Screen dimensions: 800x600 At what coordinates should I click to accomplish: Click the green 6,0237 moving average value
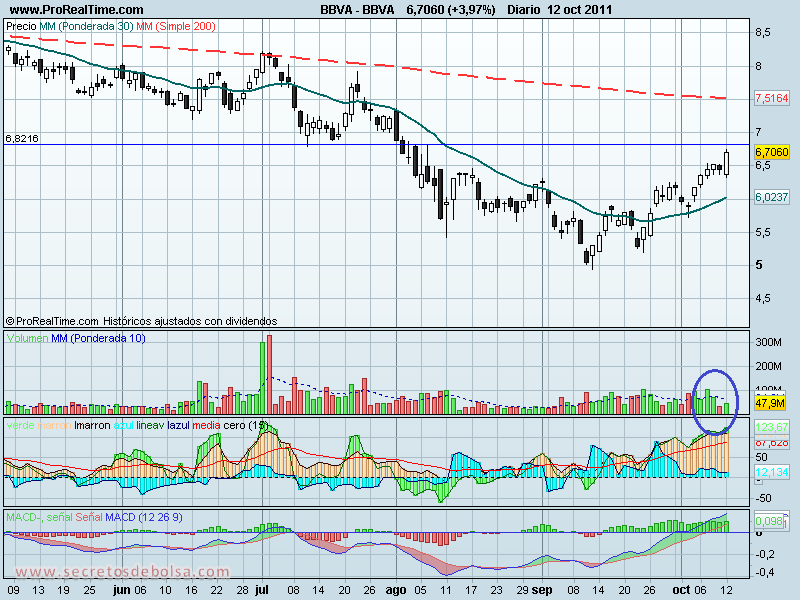pyautogui.click(x=771, y=196)
